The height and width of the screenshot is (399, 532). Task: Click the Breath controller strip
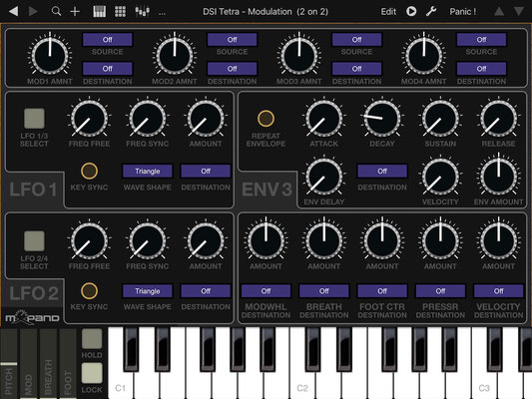(48, 363)
